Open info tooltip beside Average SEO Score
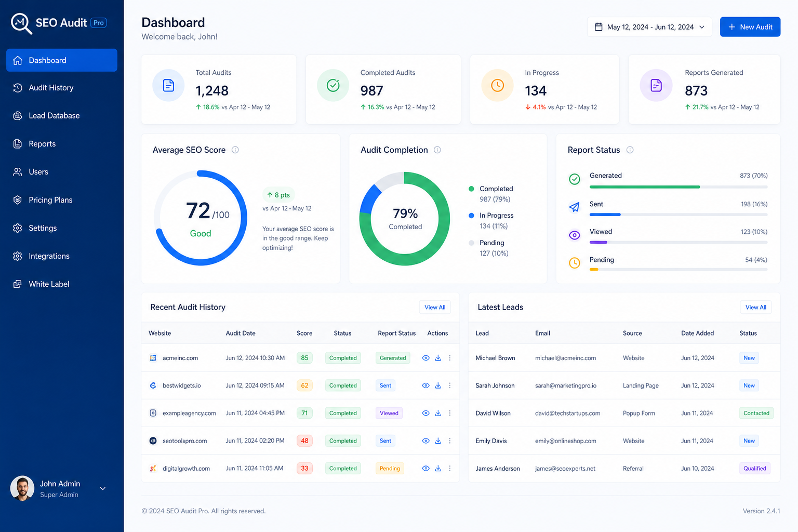Image resolution: width=798 pixels, height=532 pixels. [x=235, y=150]
